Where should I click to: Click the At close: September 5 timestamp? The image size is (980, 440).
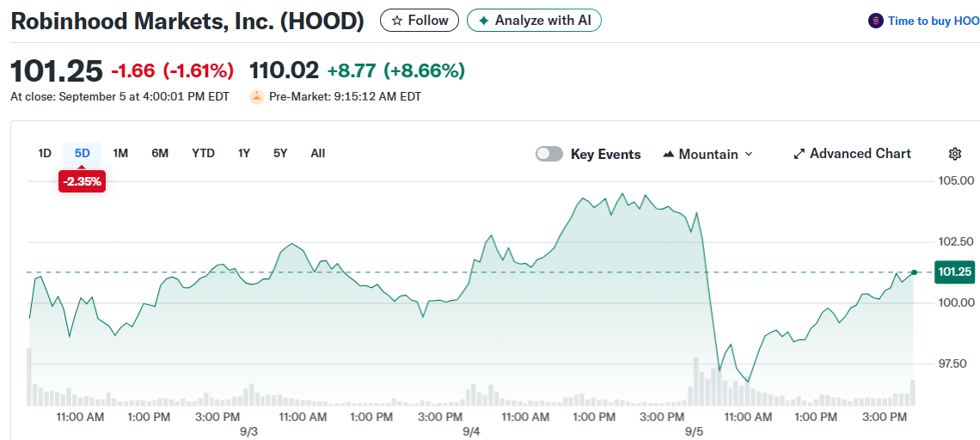120,97
